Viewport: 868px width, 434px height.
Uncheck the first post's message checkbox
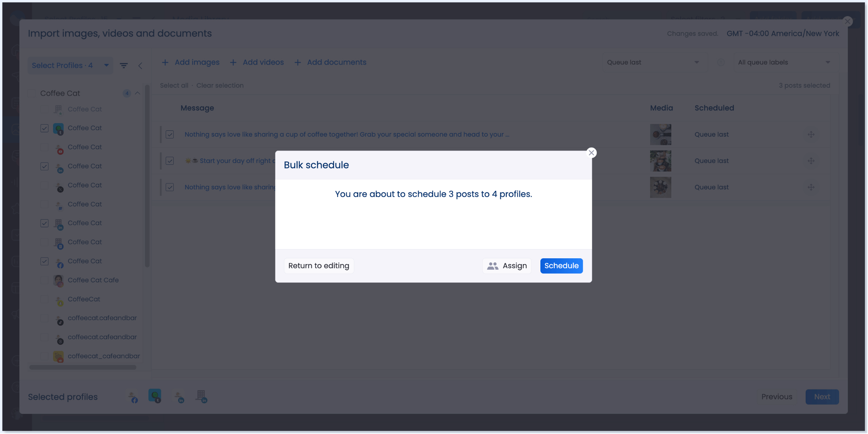click(x=170, y=134)
